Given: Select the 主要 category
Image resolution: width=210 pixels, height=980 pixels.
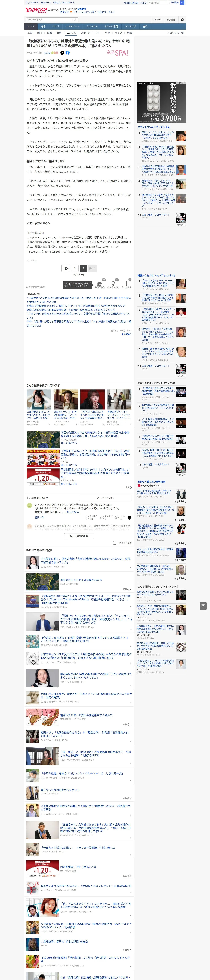Looking at the screenshot, I should [x=30, y=33].
